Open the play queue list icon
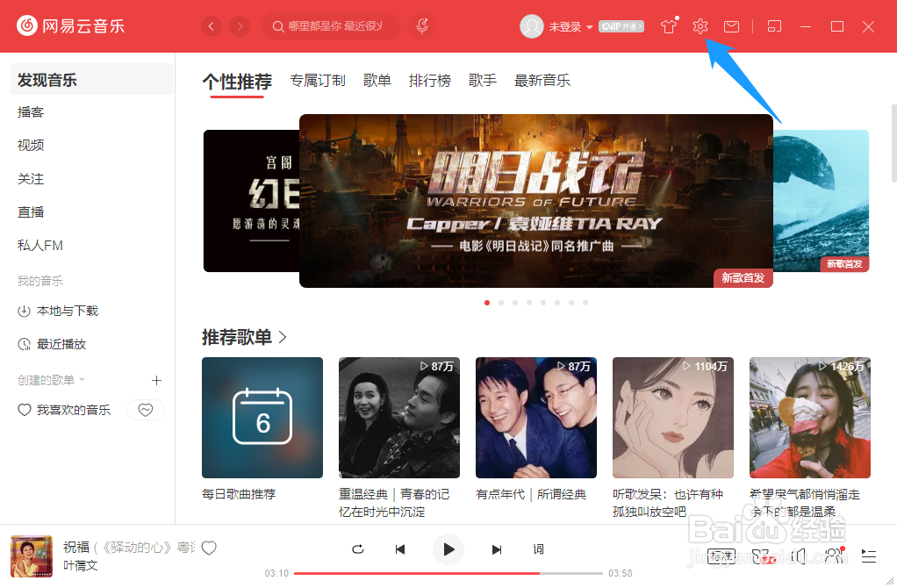 click(x=868, y=556)
